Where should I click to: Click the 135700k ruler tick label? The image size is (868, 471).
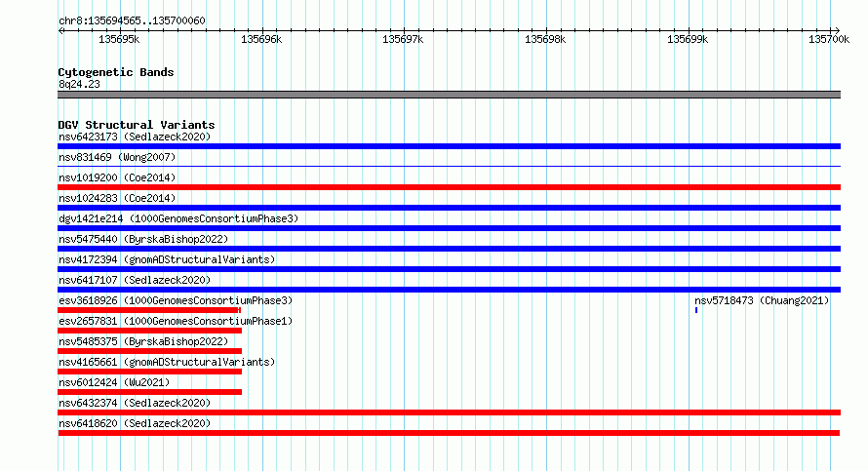(x=829, y=39)
